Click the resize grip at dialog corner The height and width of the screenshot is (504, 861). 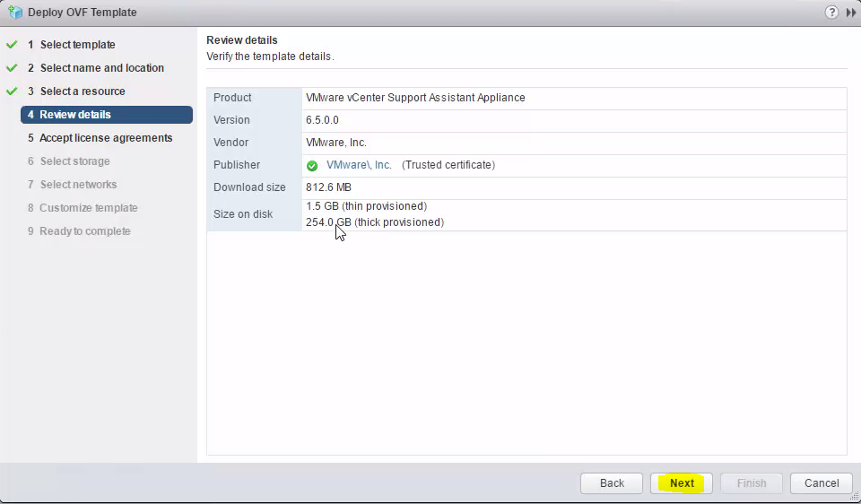tap(855, 497)
